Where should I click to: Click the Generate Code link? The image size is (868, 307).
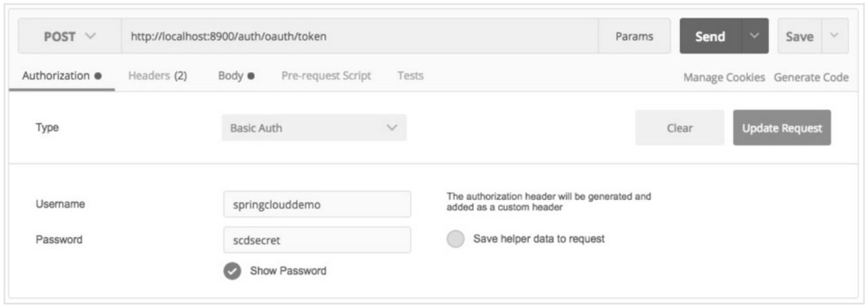(811, 77)
